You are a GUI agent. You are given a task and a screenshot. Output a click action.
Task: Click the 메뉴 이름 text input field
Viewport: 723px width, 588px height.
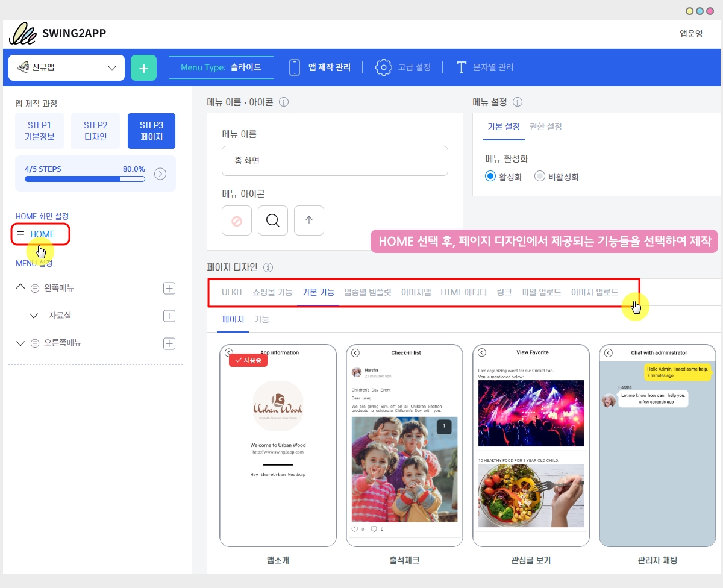tap(334, 161)
